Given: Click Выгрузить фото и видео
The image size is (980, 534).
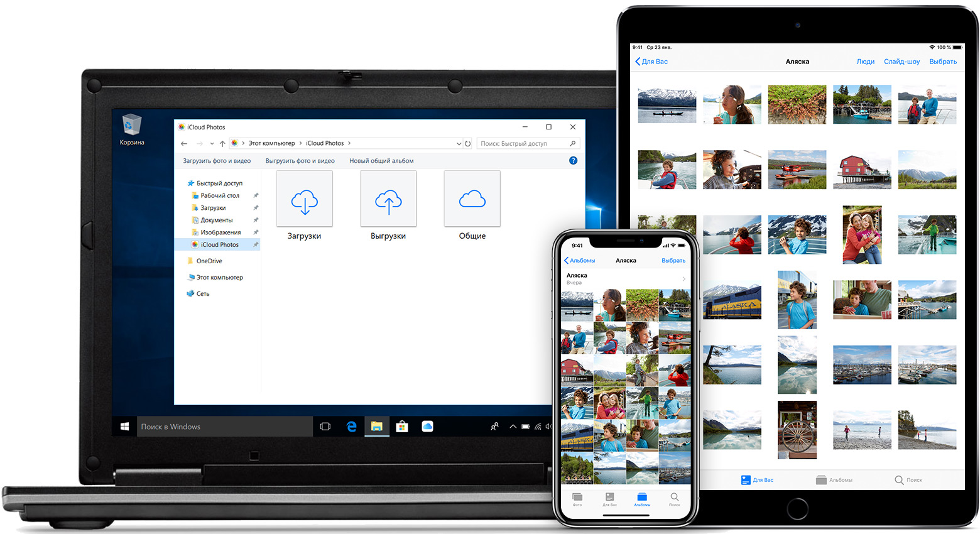Looking at the screenshot, I should [300, 161].
